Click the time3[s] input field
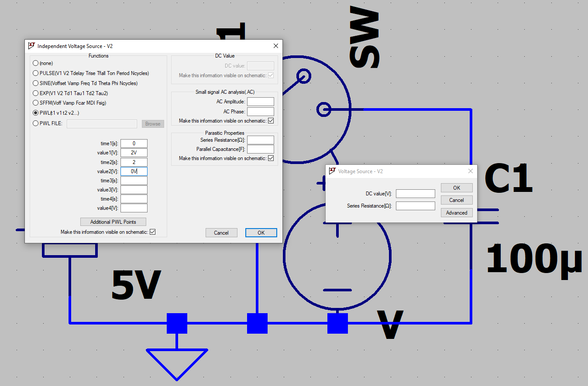This screenshot has width=588, height=386. tap(134, 181)
